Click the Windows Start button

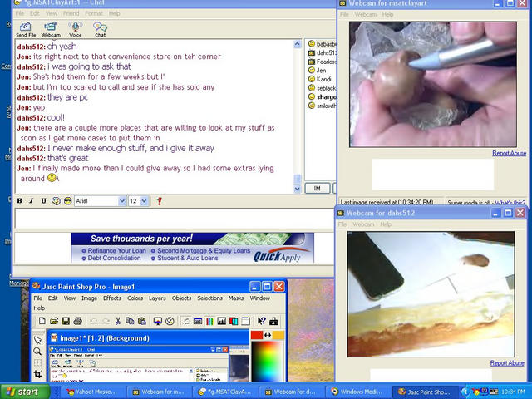pyautogui.click(x=25, y=392)
